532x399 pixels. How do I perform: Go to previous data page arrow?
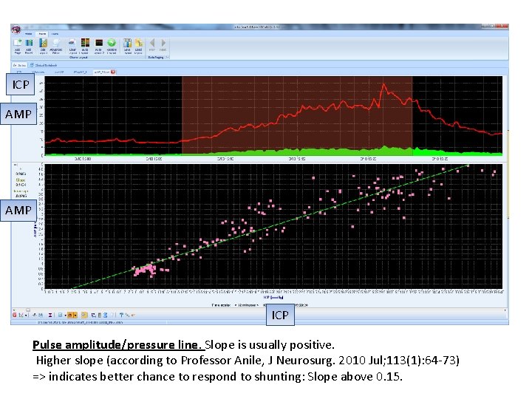(153, 44)
